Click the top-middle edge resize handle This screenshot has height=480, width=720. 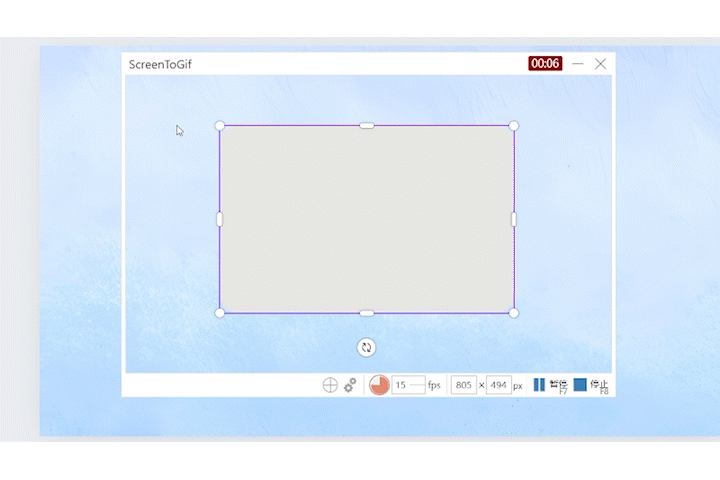click(367, 126)
